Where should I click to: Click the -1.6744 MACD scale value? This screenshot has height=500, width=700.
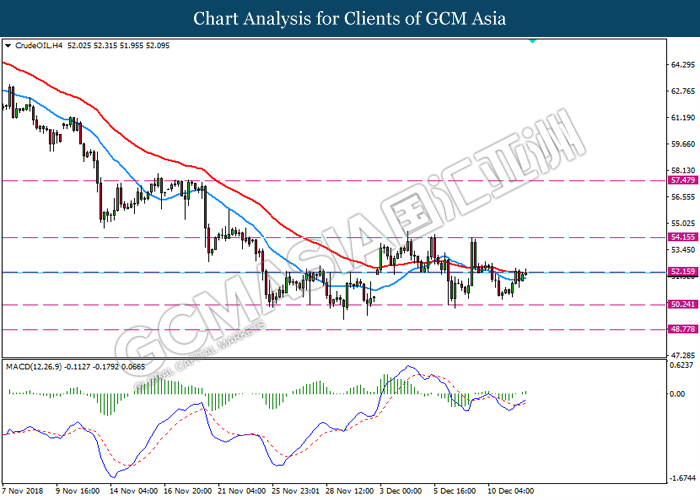tap(682, 478)
